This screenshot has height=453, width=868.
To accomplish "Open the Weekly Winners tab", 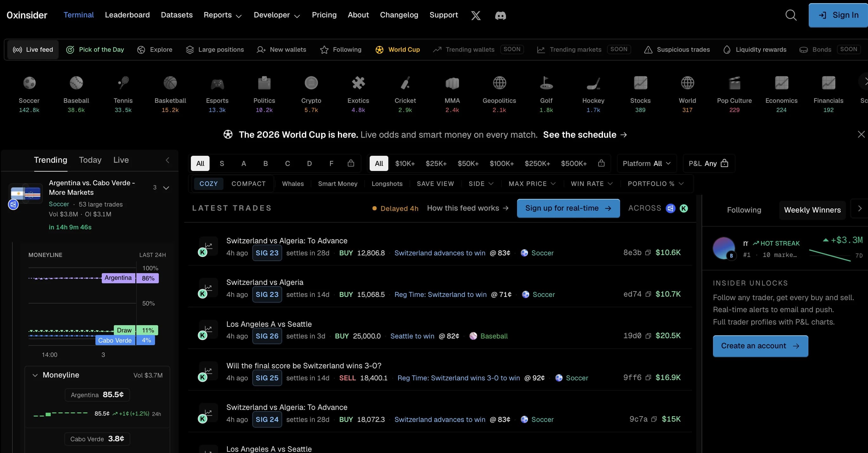I will coord(812,210).
